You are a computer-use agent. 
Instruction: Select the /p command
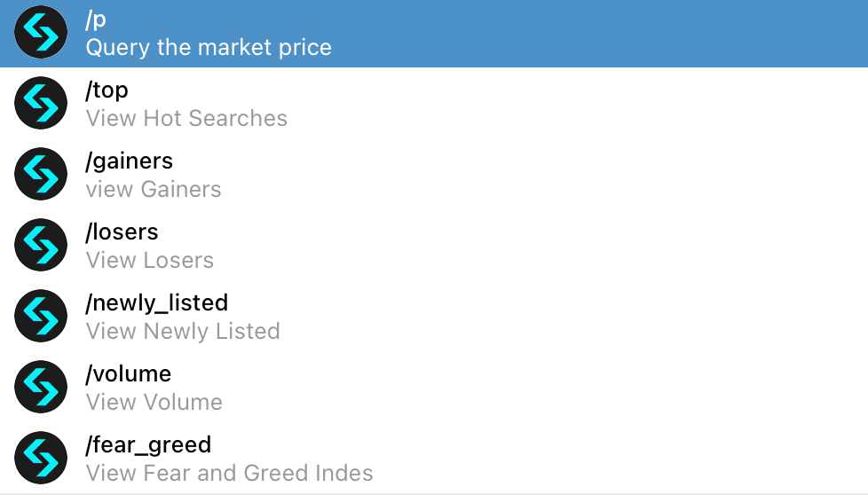tap(434, 33)
